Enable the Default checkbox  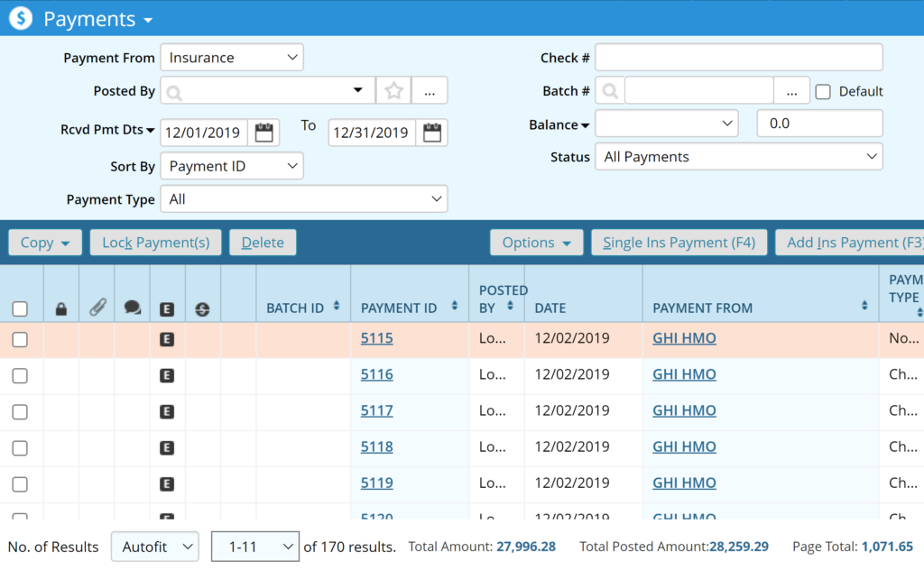tap(822, 91)
